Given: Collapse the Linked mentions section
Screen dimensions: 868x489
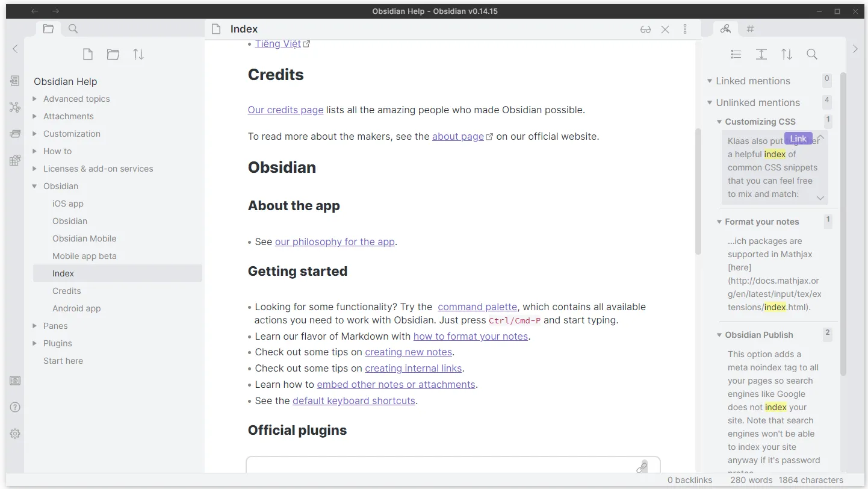Looking at the screenshot, I should click(710, 81).
